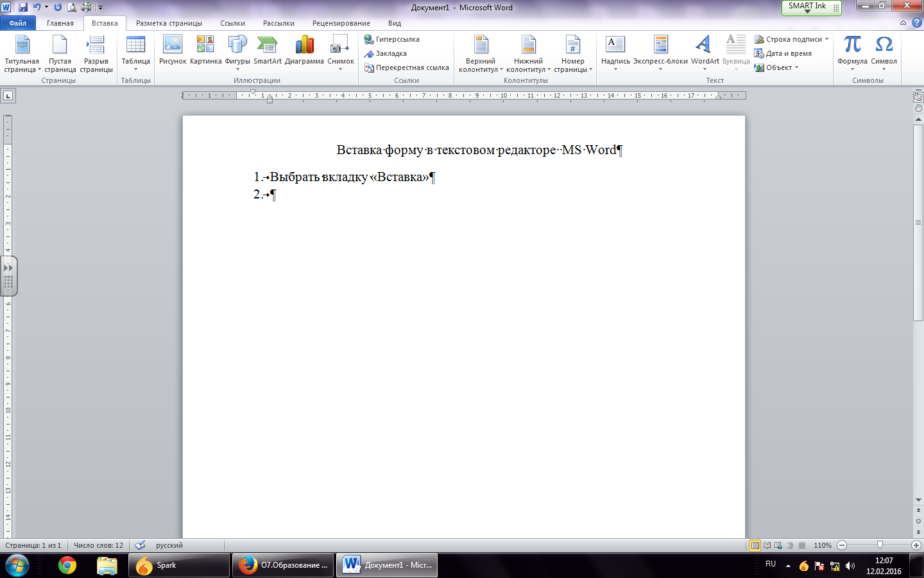Insert a cover page (Титульная страница)

(22, 54)
